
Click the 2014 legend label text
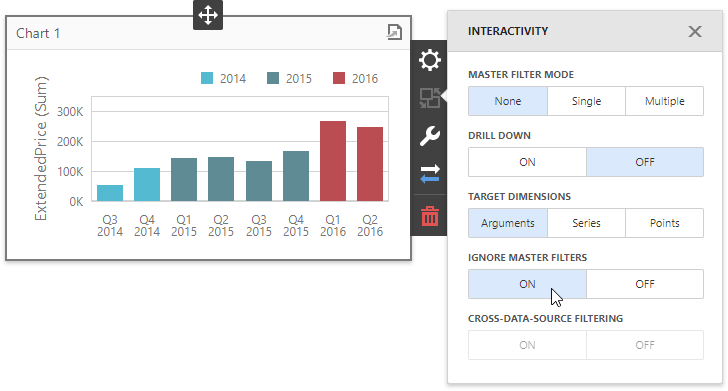click(x=233, y=78)
